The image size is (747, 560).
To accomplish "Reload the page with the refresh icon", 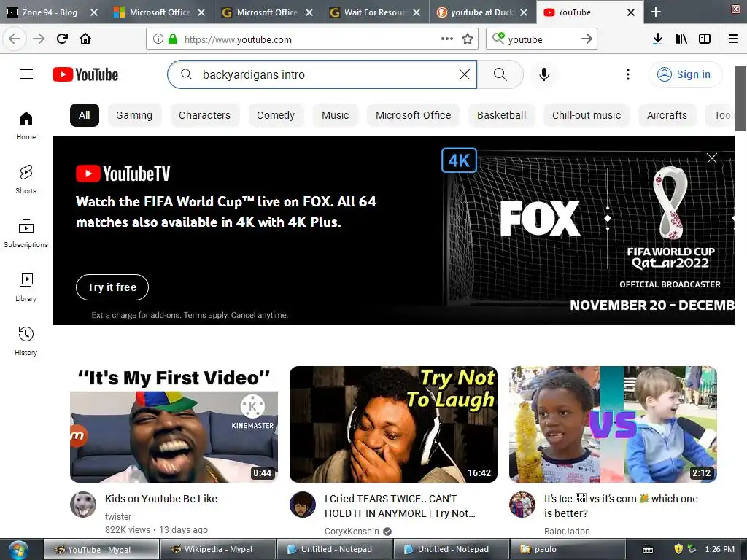I will (x=62, y=39).
